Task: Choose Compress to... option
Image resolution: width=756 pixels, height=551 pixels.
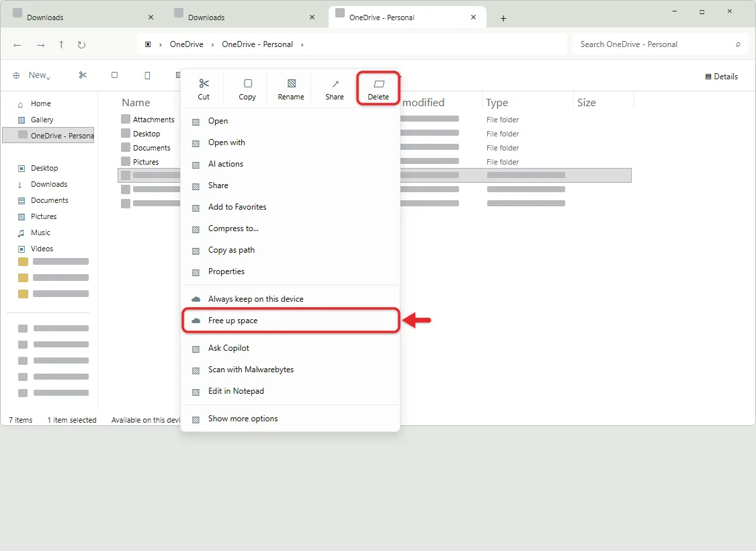Action: pyautogui.click(x=291, y=228)
